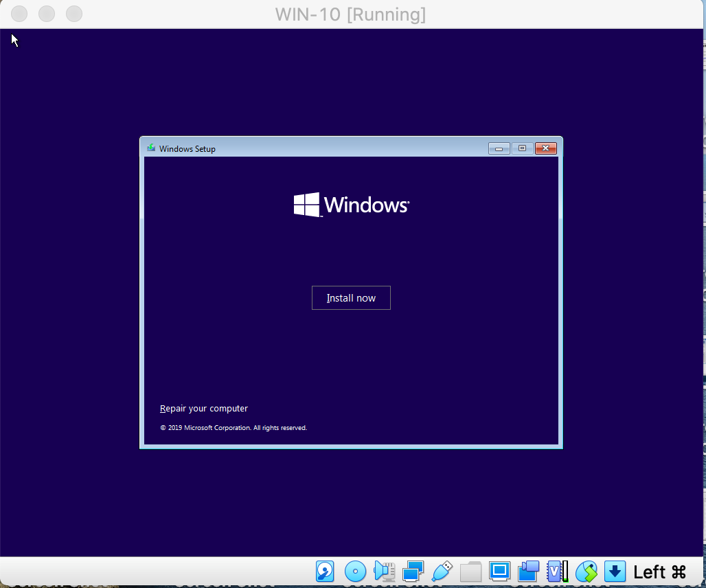Open the network adapters icon
706x588 pixels.
point(413,572)
